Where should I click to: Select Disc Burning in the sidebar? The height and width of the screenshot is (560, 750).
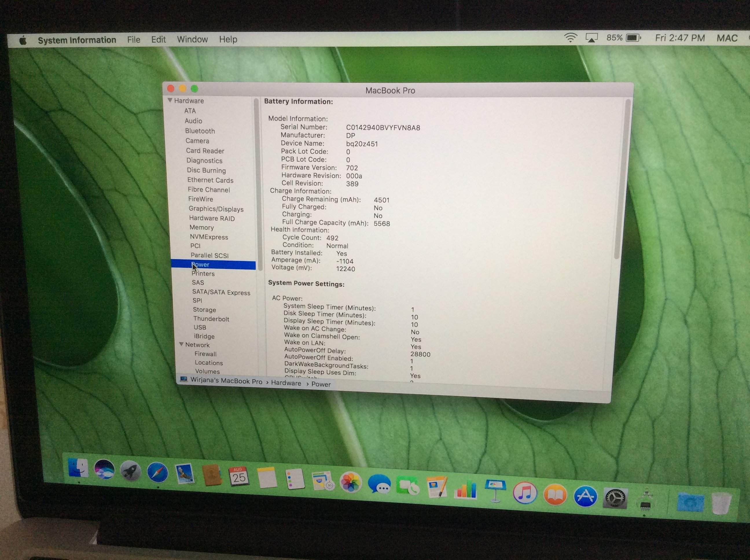click(x=207, y=170)
